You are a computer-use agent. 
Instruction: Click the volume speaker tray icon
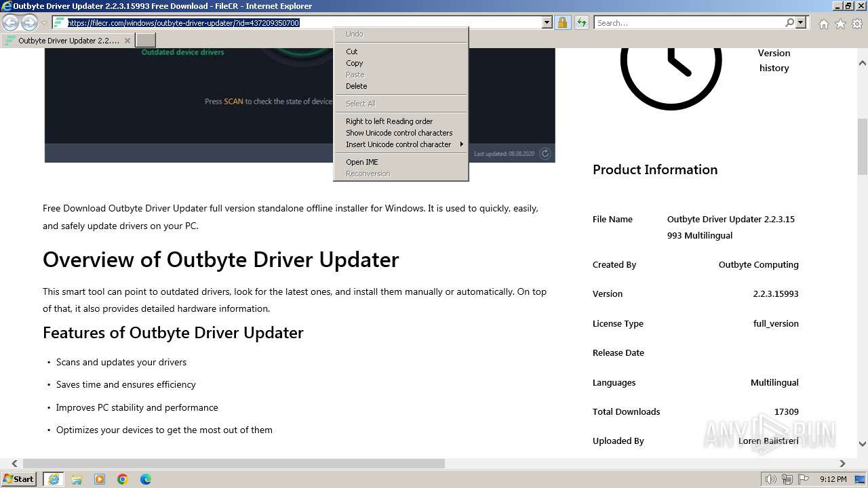tap(771, 479)
